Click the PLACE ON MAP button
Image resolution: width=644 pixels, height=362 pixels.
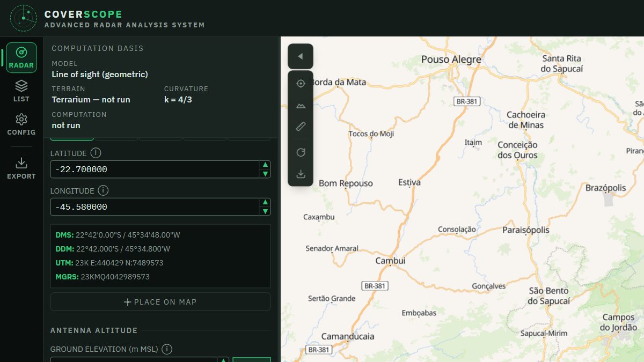point(160,302)
